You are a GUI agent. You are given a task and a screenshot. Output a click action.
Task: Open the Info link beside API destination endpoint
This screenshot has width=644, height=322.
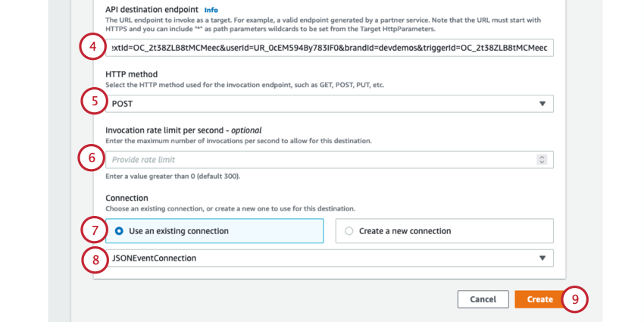coord(211,10)
